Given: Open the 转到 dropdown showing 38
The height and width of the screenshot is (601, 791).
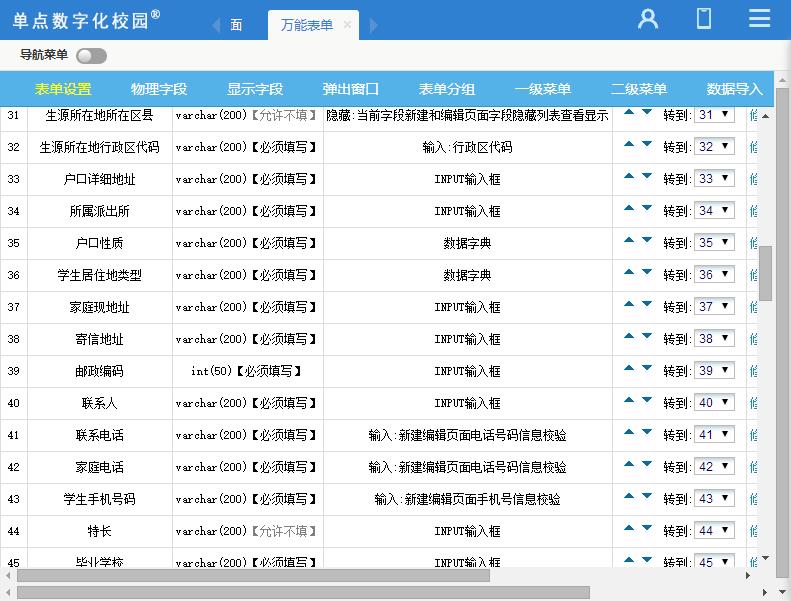Looking at the screenshot, I should click(714, 339).
